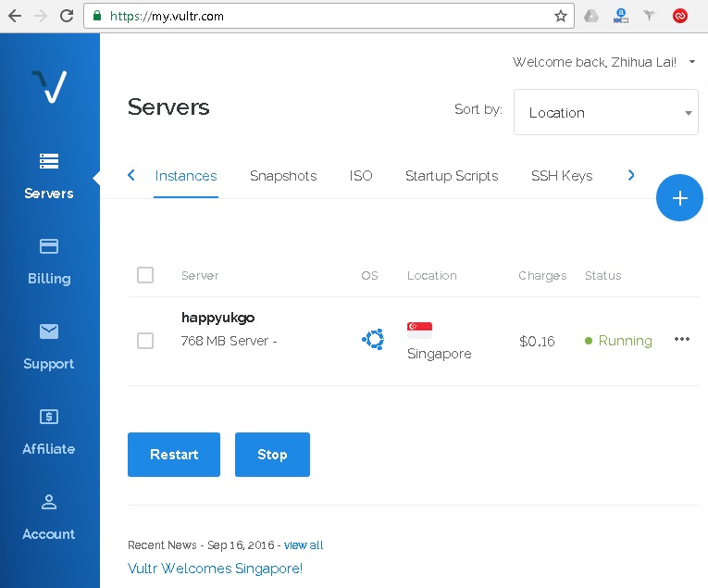Reload the page with the refresh icon

tap(67, 17)
